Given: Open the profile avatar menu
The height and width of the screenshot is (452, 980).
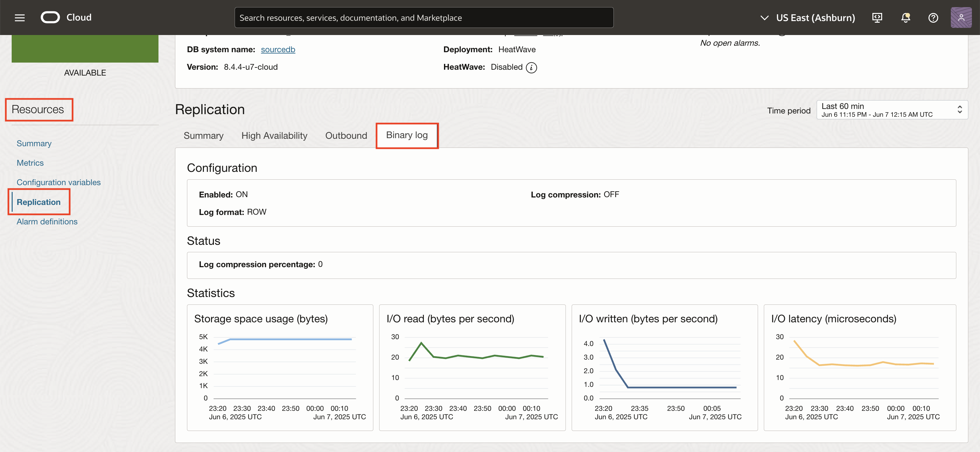Looking at the screenshot, I should 961,18.
